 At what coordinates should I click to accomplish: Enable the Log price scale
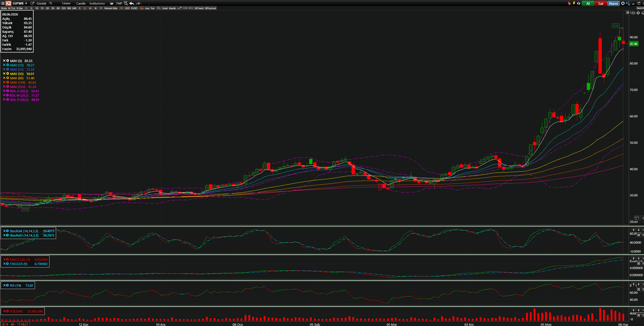(147, 8)
